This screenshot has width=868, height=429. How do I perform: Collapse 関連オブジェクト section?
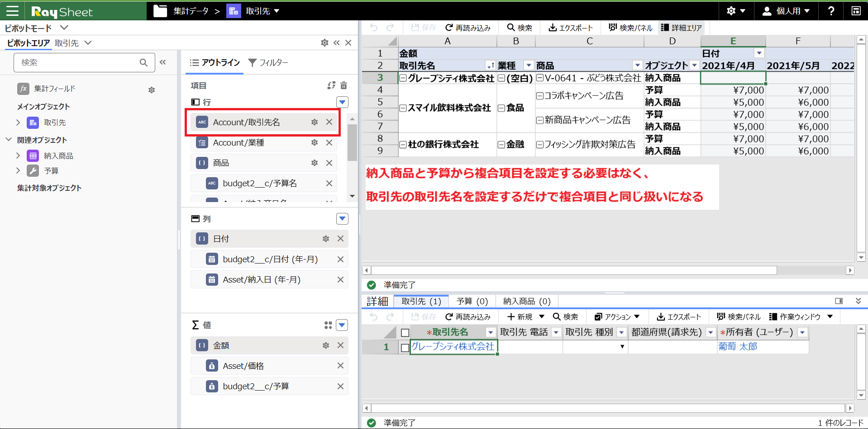pyautogui.click(x=9, y=140)
